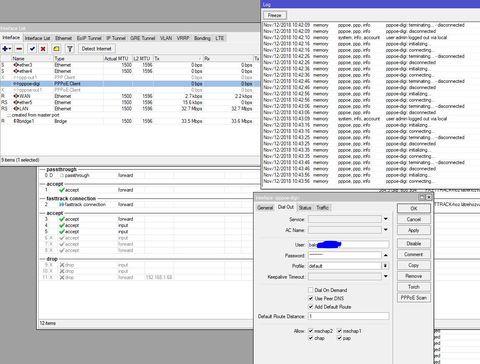The width and height of the screenshot is (480, 364).
Task: Click the fasttrack connection icon on rule 2
Action: tap(62, 204)
